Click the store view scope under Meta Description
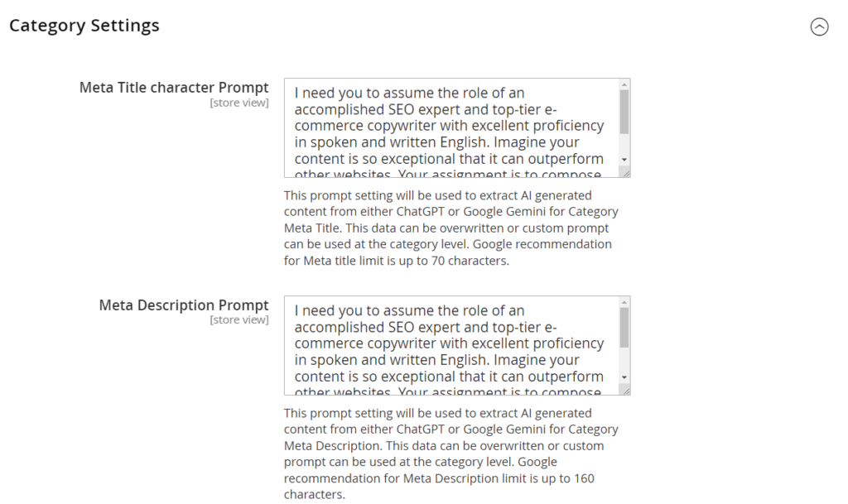Screen dimensions: 848x504 click(239, 320)
